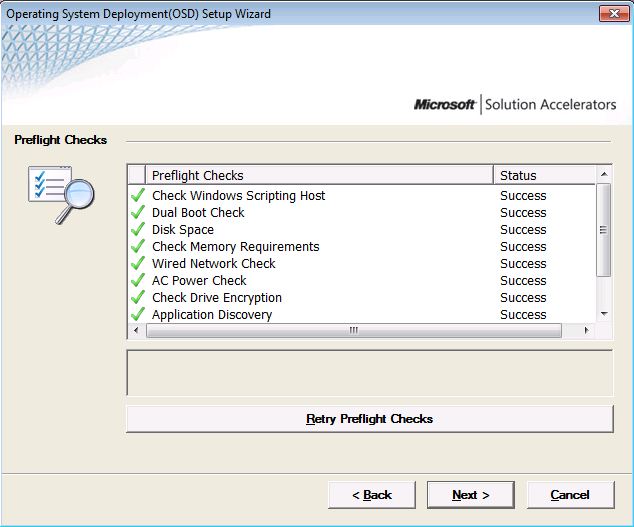634x527 pixels.
Task: Click the left arrow of horizontal scrollbar
Action: [x=136, y=330]
